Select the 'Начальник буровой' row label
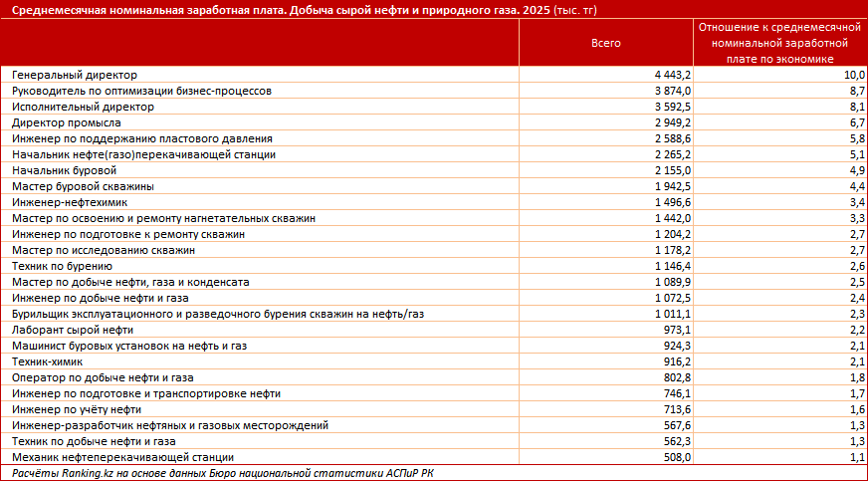 65,170
